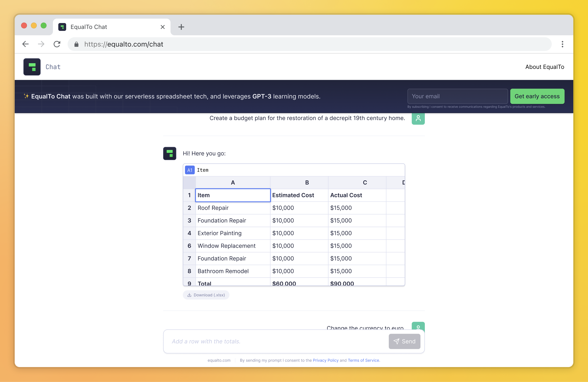Open the About EqualTo link
The image size is (588, 382).
(x=545, y=67)
